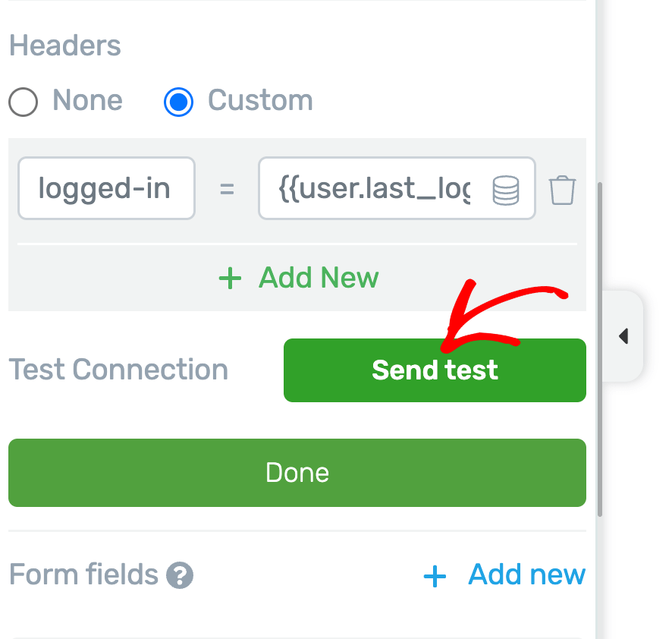The width and height of the screenshot is (672, 639).
Task: Click the panel's vertical scrollbar
Action: pos(600,349)
